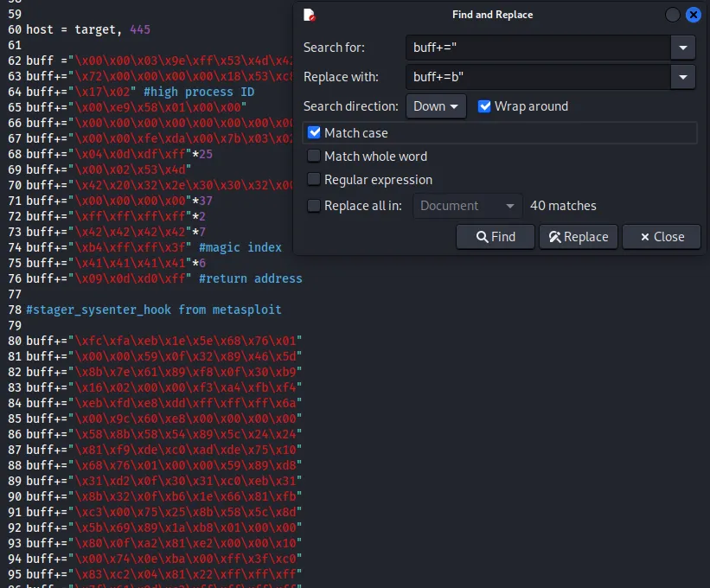Close the dialog with the blue X button

click(694, 15)
